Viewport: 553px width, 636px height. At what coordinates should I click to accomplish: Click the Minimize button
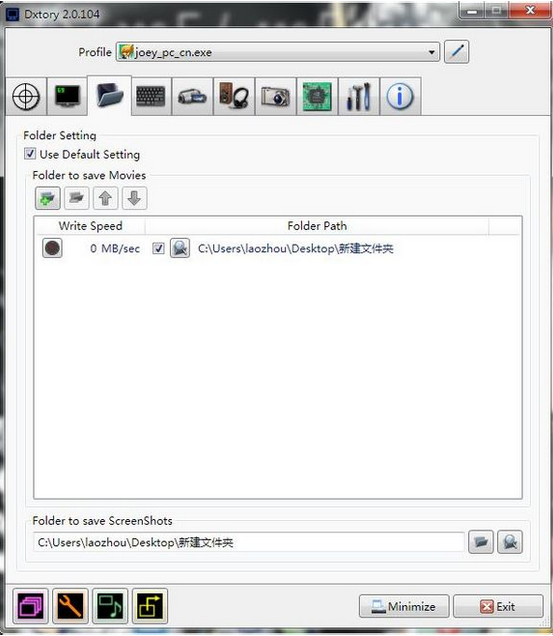pos(404,606)
